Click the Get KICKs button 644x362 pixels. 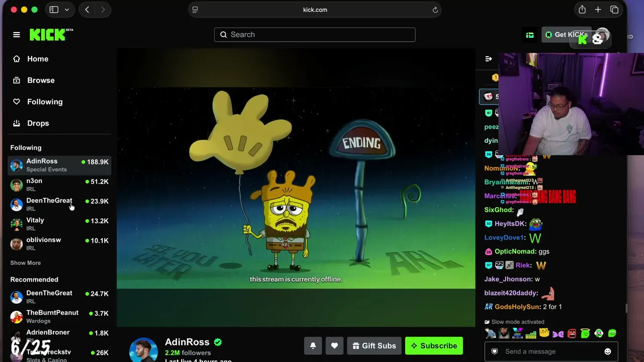pyautogui.click(x=567, y=35)
